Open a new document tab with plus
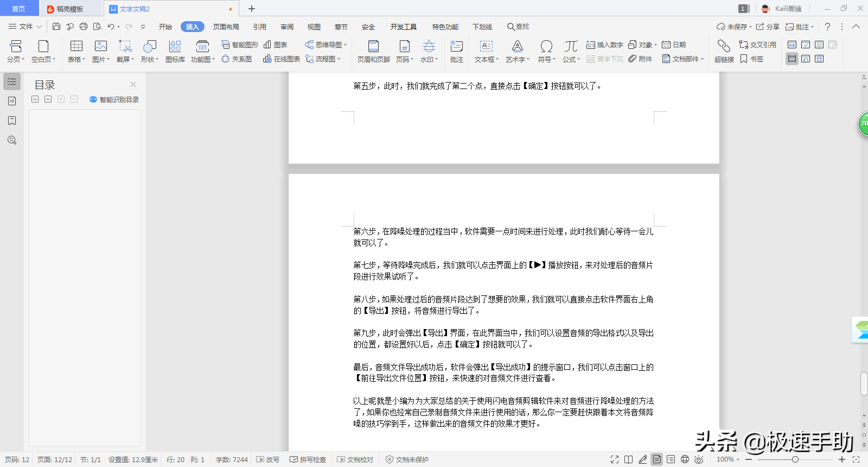 pos(252,9)
